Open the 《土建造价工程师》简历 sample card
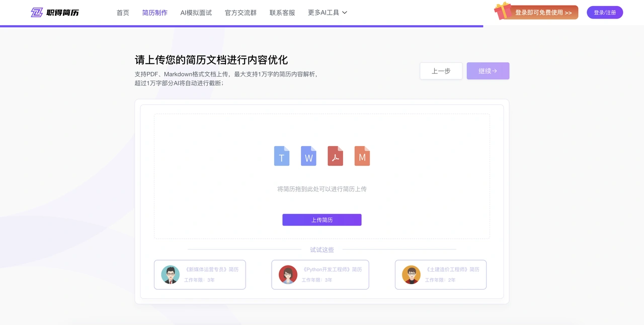 (x=441, y=275)
